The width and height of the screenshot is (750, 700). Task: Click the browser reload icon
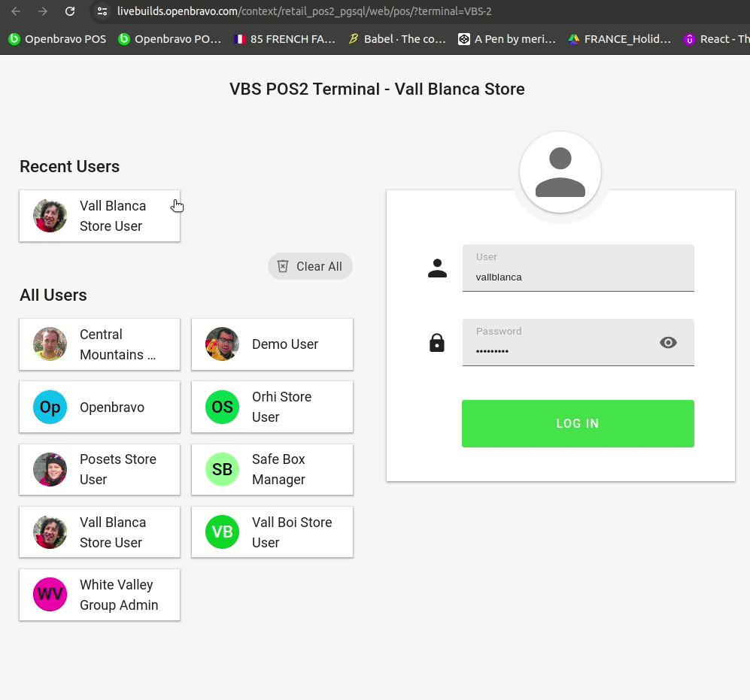[x=70, y=11]
